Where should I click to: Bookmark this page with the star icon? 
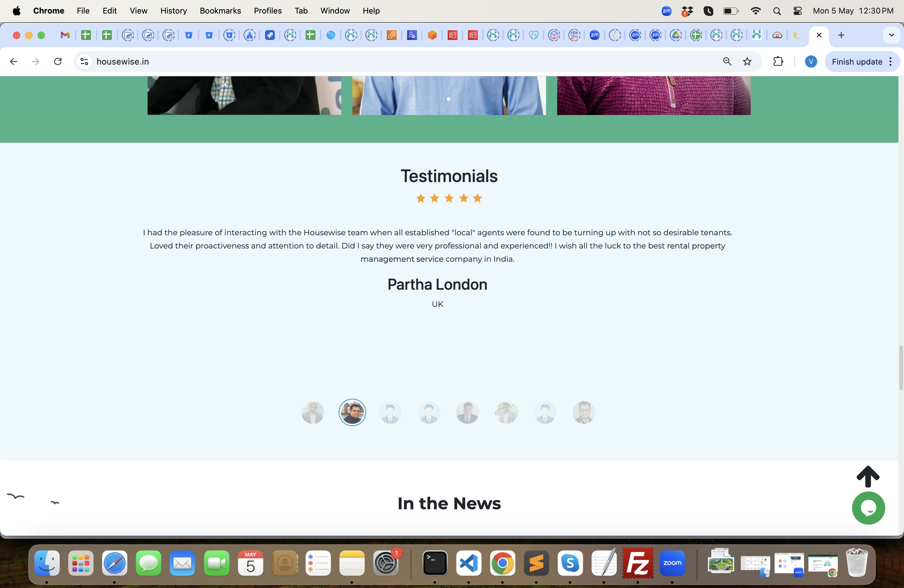747,62
